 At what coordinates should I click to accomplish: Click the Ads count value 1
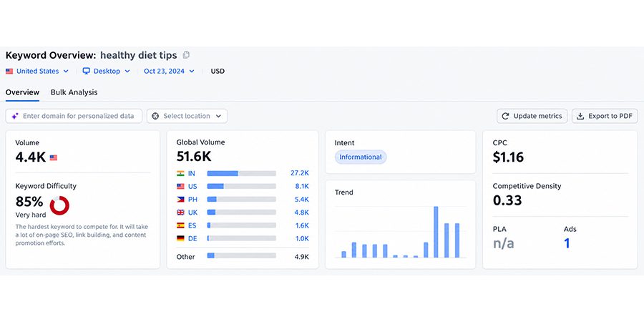click(x=567, y=243)
